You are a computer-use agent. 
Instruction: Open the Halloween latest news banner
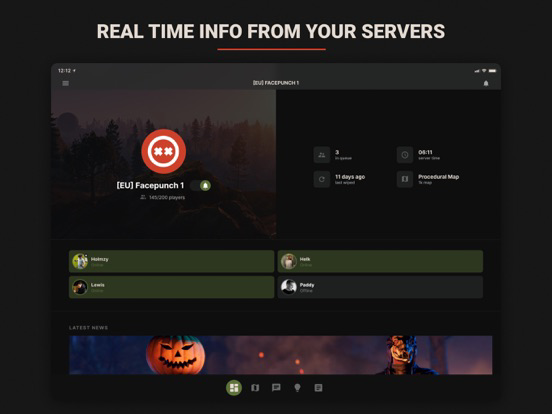click(281, 355)
